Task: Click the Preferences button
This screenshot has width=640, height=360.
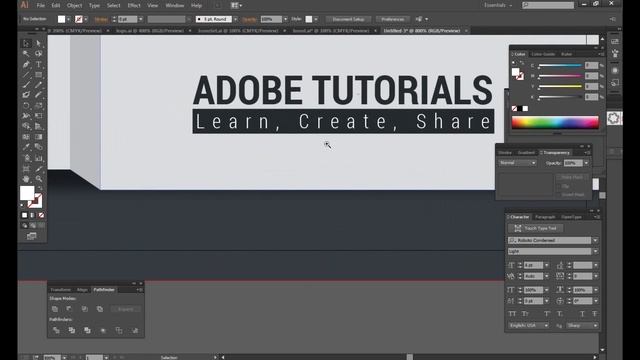Action: (393, 19)
